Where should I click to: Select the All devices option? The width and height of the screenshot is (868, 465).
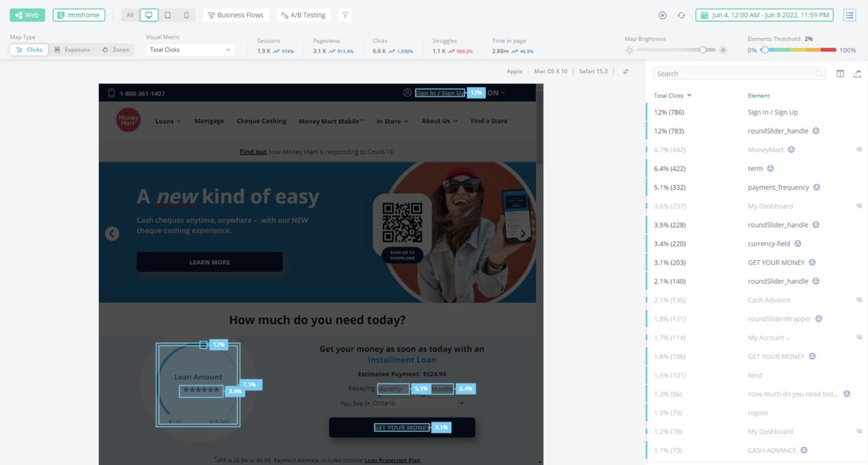click(130, 15)
